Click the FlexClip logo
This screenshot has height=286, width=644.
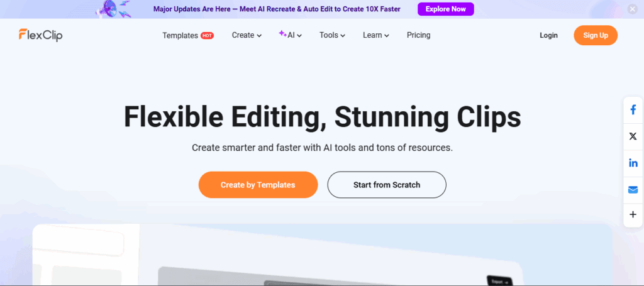(x=40, y=35)
